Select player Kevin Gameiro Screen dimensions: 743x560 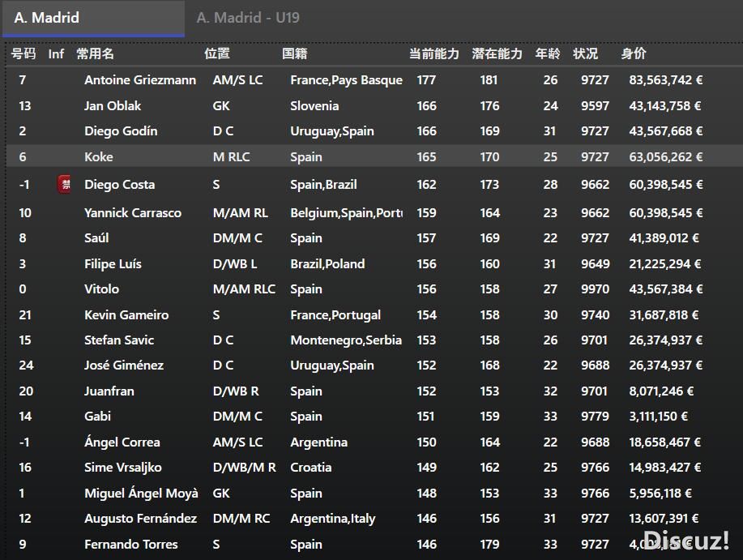coord(126,315)
